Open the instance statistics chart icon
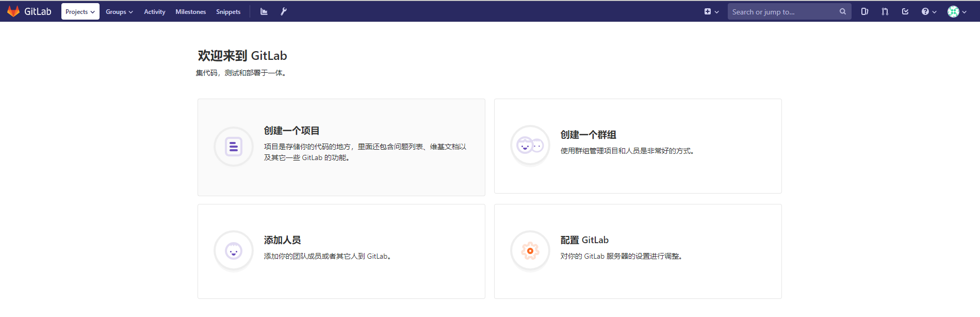 coord(264,11)
